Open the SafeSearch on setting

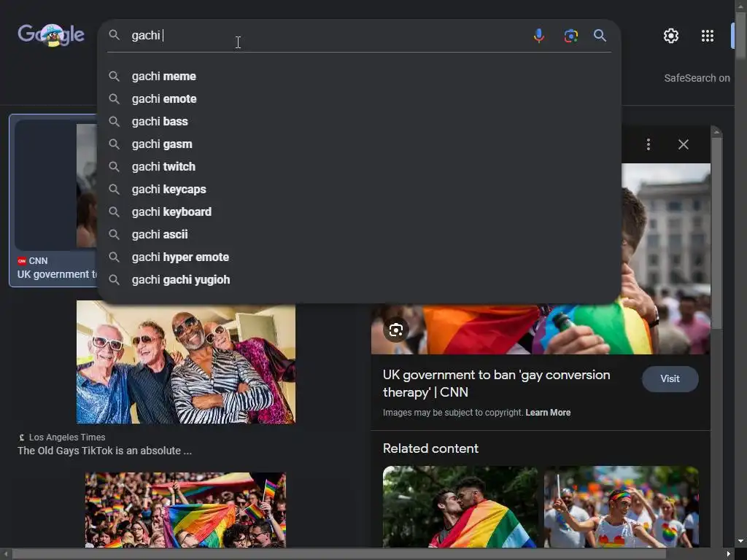[x=697, y=78]
